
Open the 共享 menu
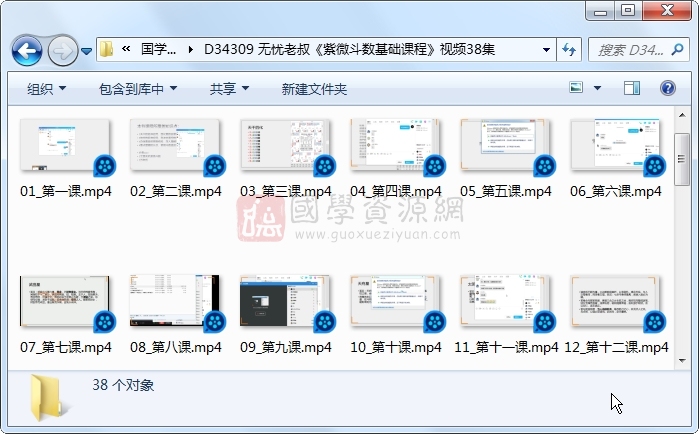click(229, 89)
